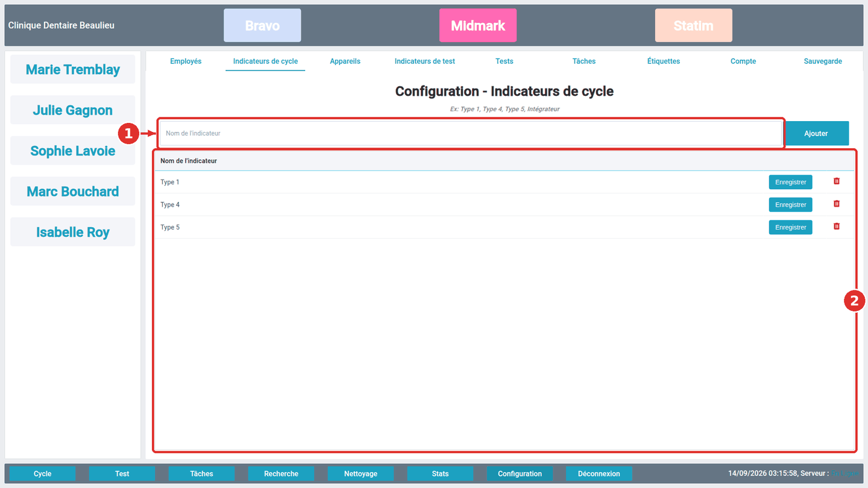Focus the Nom de l'indicateur input field
Viewport: 868px width, 488px height.
tap(470, 133)
